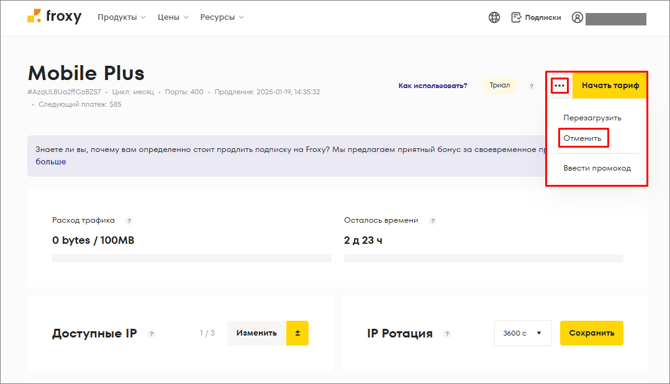Click help icon beside Расход трафика
The height and width of the screenshot is (384, 670).
(129, 221)
